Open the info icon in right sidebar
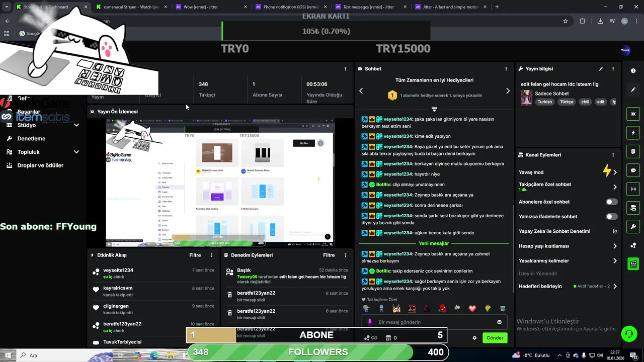Image resolution: width=644 pixels, height=362 pixels. coord(633,71)
